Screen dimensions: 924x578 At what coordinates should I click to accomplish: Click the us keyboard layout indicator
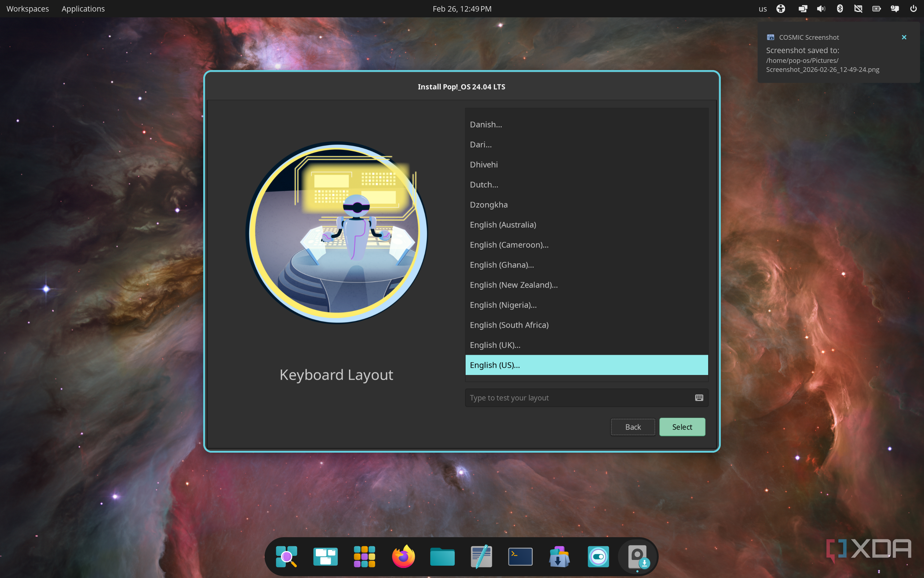(763, 8)
